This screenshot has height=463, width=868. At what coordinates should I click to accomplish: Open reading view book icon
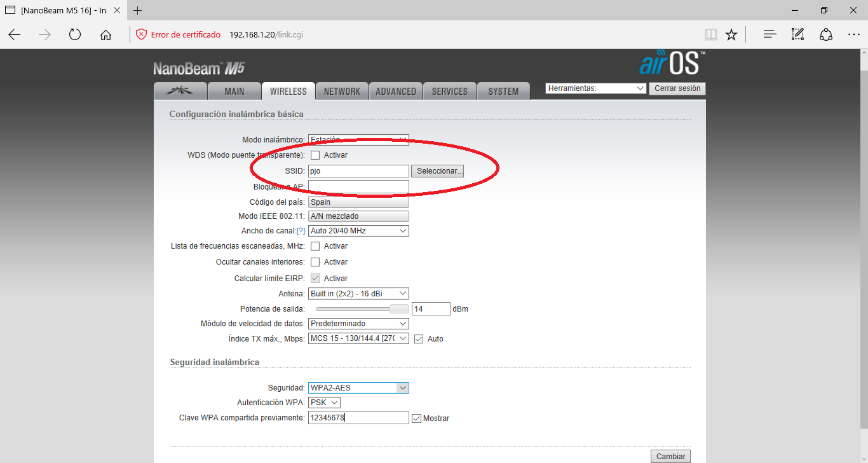(710, 34)
